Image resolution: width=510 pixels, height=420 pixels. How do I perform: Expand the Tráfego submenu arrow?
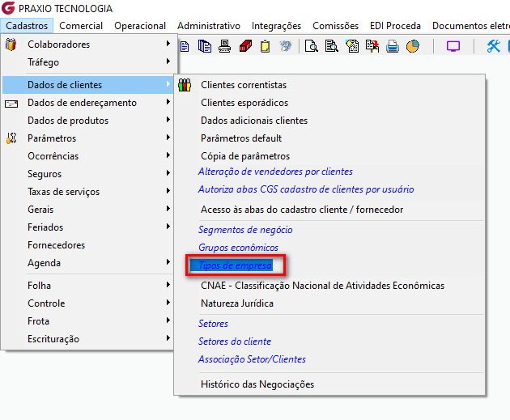coord(168,62)
